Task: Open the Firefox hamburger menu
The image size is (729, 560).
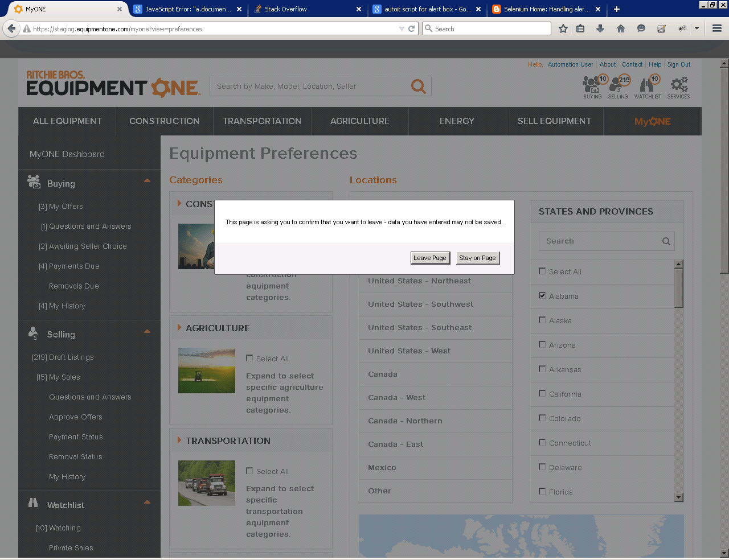Action: tap(717, 28)
